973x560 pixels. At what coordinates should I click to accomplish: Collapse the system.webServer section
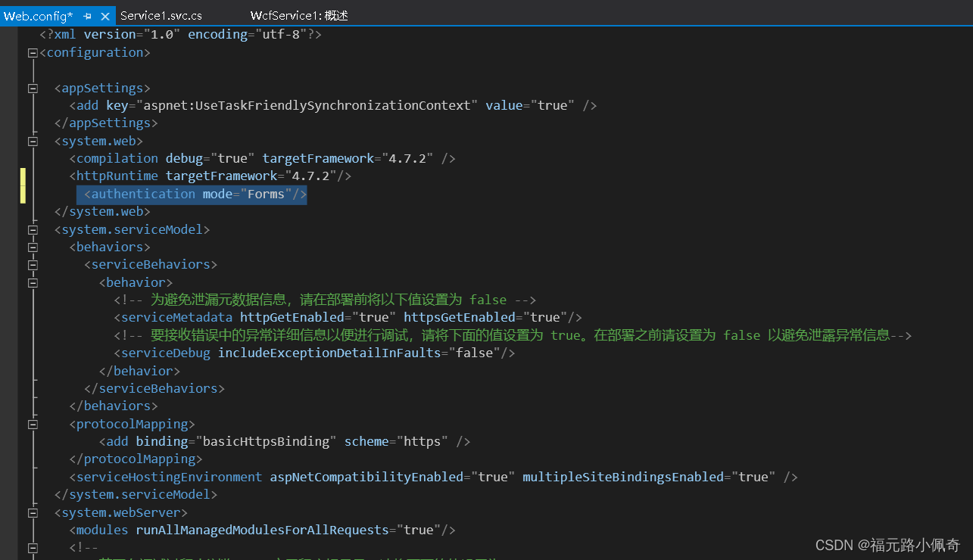tap(32, 512)
